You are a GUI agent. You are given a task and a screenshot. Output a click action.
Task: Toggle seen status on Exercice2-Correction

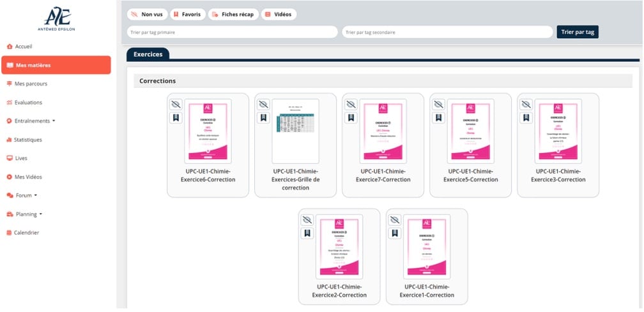coord(307,219)
